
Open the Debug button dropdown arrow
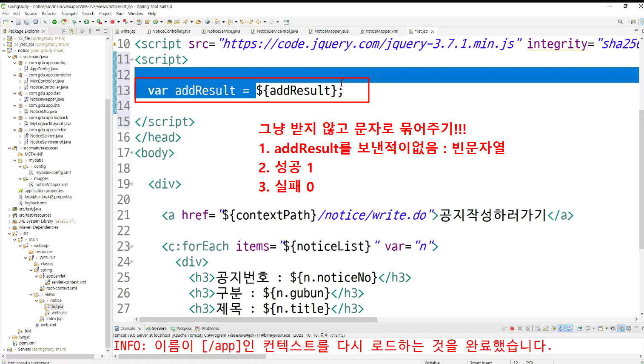click(80, 22)
